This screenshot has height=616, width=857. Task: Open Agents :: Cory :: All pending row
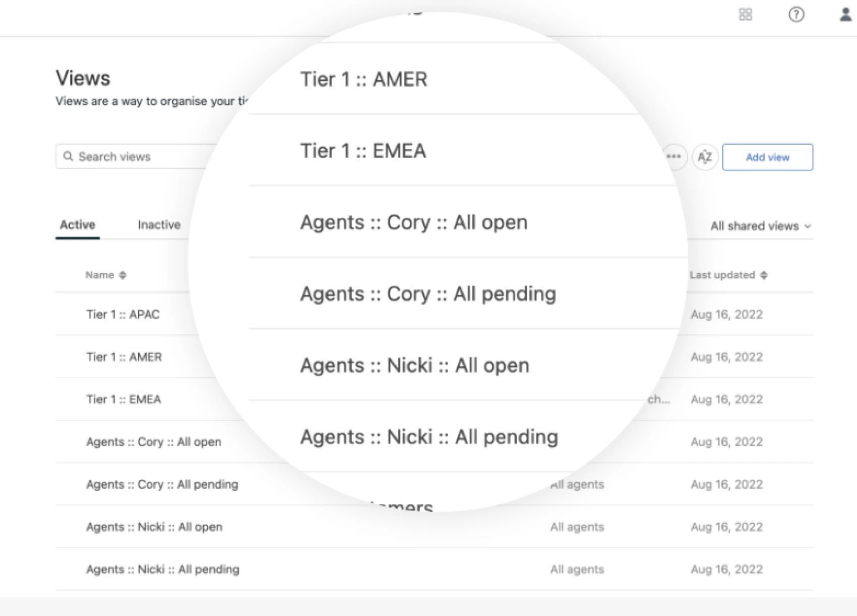click(x=162, y=484)
